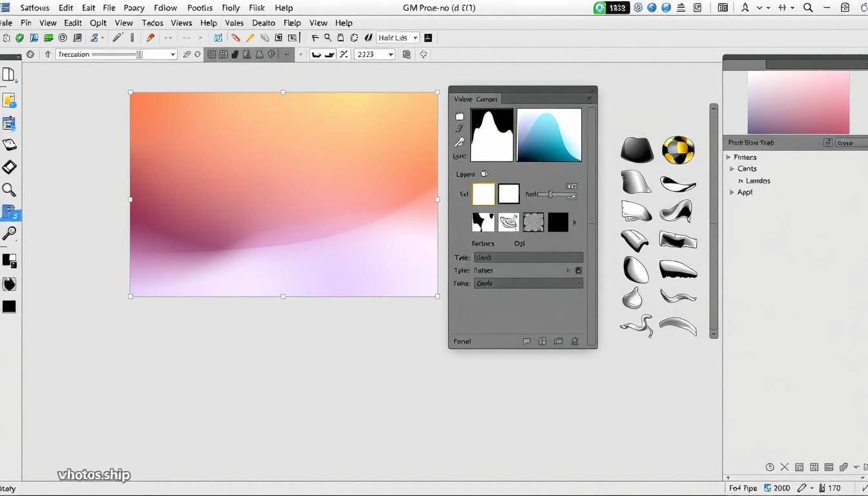
Task: Click the shapes list vertical scrollbar
Action: point(714,221)
